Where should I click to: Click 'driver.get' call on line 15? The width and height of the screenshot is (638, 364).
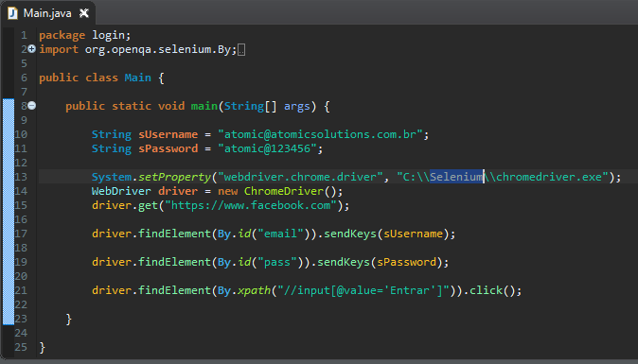125,205
